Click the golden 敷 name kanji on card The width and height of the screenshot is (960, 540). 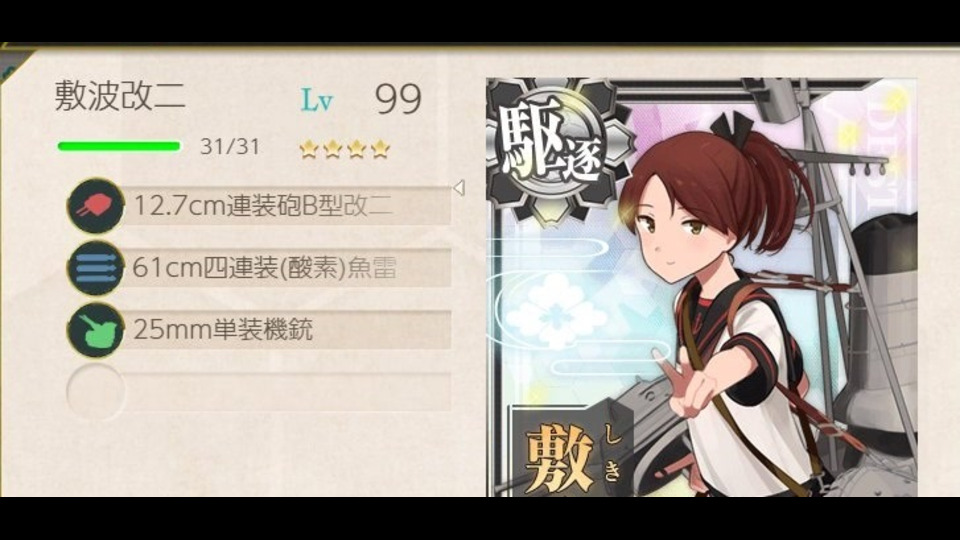pos(560,459)
